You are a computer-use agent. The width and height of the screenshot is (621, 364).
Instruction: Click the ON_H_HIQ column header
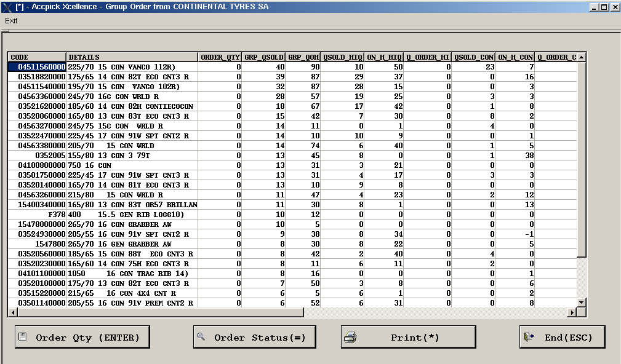[x=384, y=57]
